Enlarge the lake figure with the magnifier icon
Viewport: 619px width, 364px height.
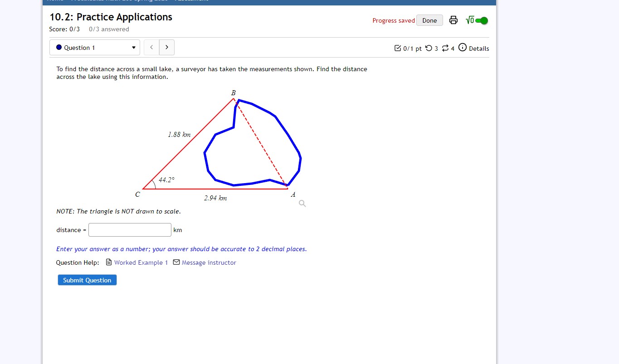click(302, 203)
